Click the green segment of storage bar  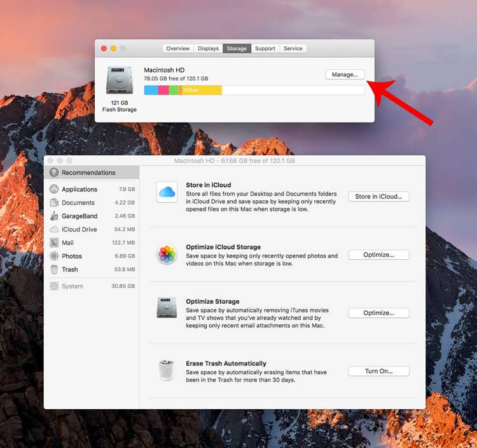click(174, 90)
